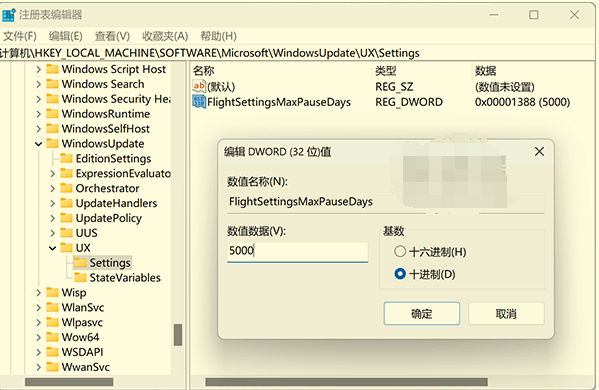599x390 pixels.
Task: Expand the Windows Script Host node
Action: pos(38,70)
